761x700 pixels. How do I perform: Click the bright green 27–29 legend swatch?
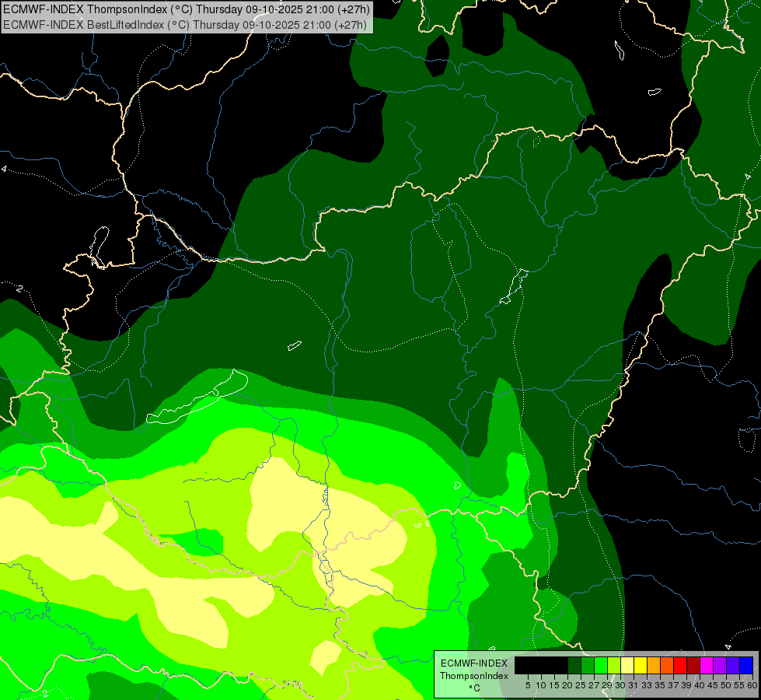600,665
